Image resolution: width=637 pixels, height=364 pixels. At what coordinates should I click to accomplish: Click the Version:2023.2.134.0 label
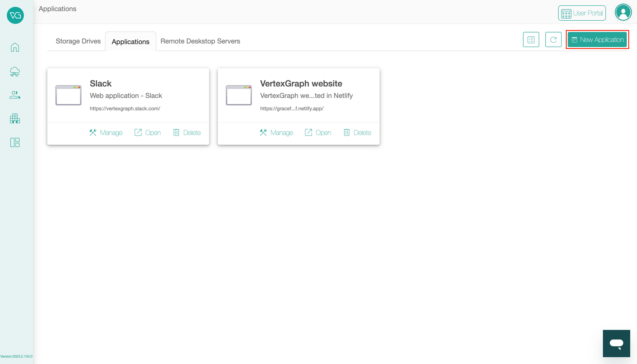pos(16,356)
